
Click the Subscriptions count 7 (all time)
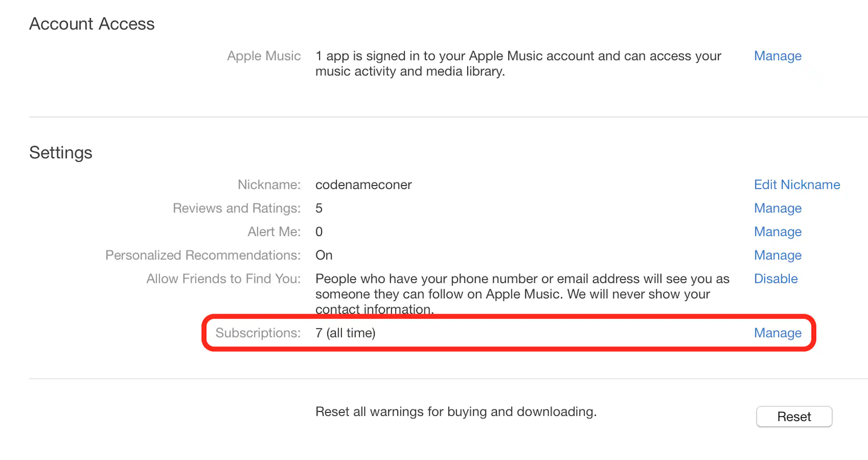[345, 333]
